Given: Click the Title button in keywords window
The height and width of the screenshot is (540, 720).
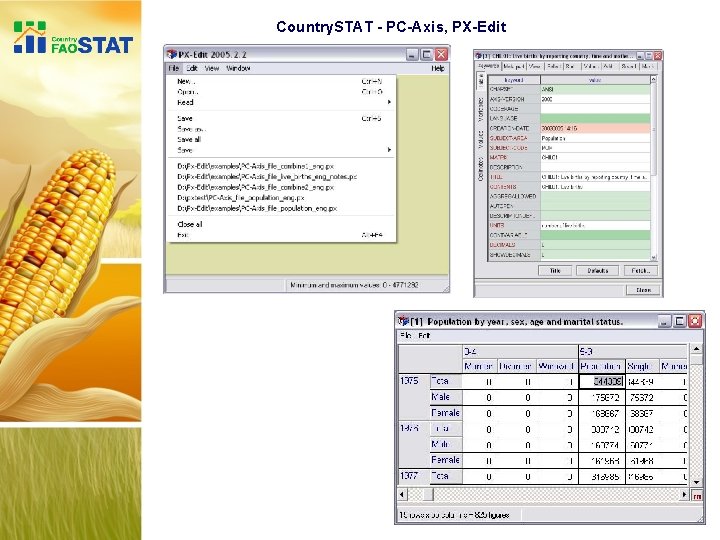Looking at the screenshot, I should pos(555,270).
